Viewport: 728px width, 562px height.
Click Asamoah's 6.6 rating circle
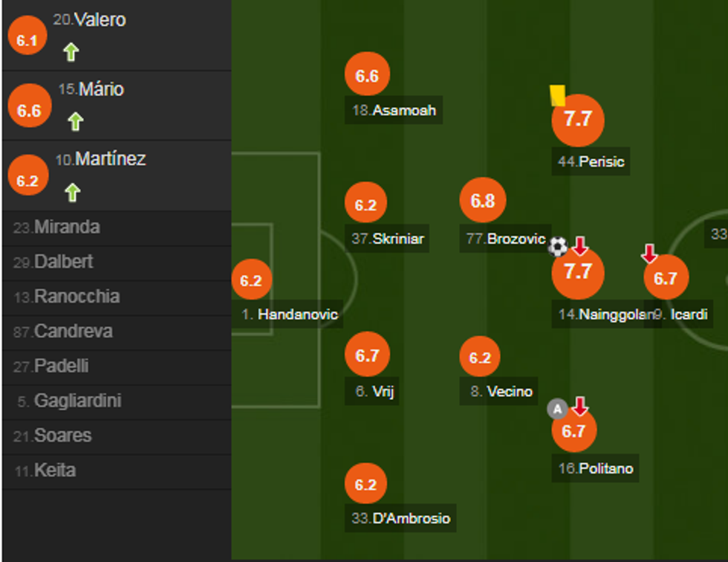[x=368, y=76]
